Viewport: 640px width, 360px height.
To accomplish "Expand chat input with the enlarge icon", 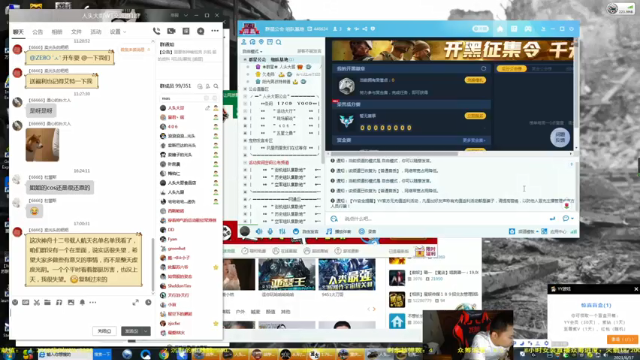I will tap(136, 302).
